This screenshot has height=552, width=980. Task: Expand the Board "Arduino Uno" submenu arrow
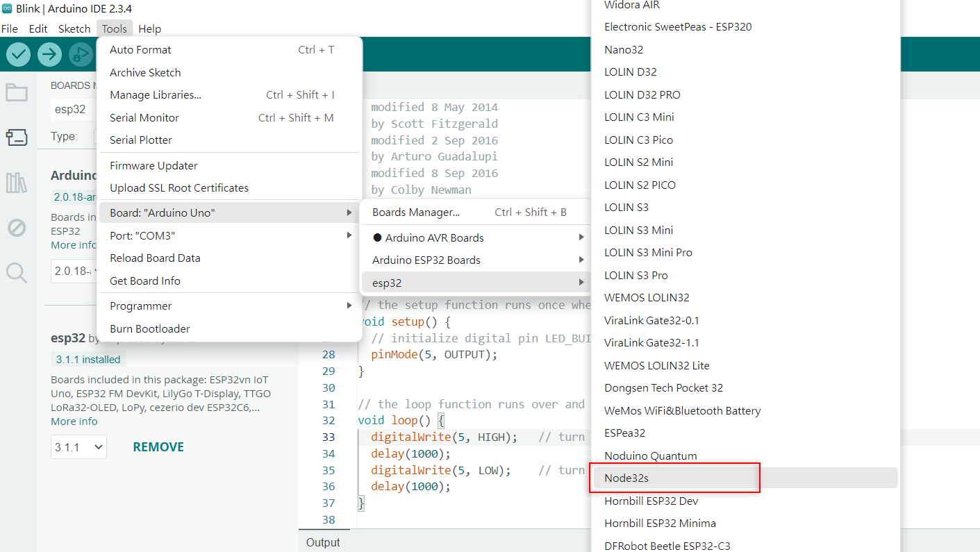pos(349,212)
